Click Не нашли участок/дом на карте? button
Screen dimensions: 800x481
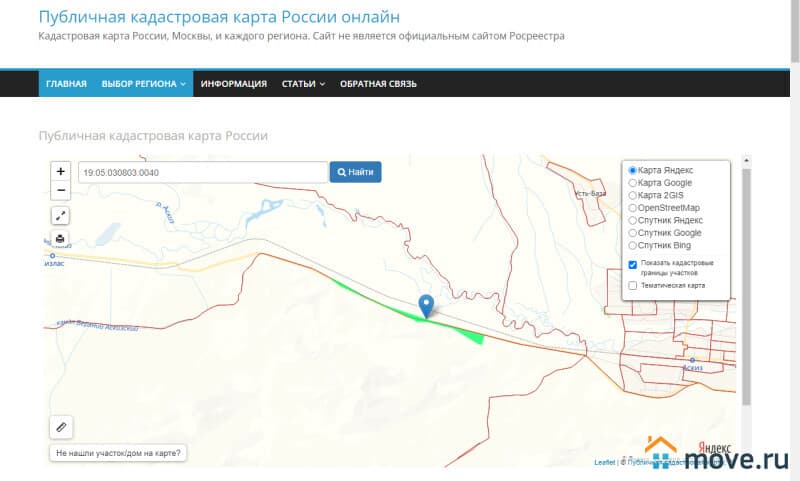tap(118, 453)
